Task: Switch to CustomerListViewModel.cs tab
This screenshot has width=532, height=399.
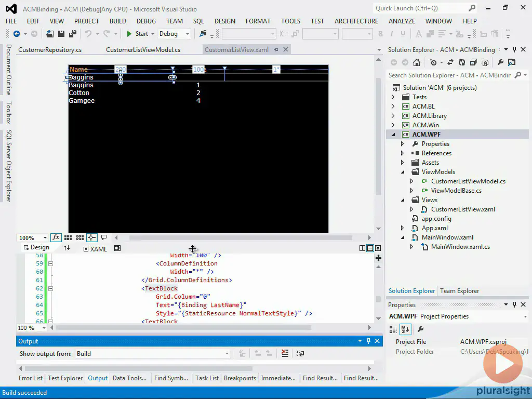Action: pyautogui.click(x=143, y=49)
